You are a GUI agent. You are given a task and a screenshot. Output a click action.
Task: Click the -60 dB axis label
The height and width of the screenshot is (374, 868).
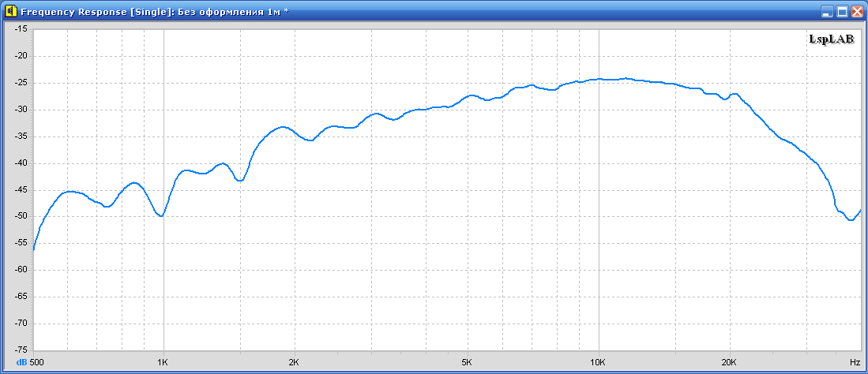pos(20,270)
